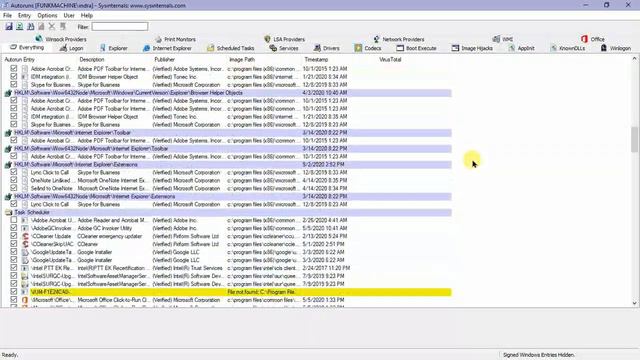640x360 pixels.
Task: Uncheck the Send to OneNote entry checkbox
Action: 14,188
